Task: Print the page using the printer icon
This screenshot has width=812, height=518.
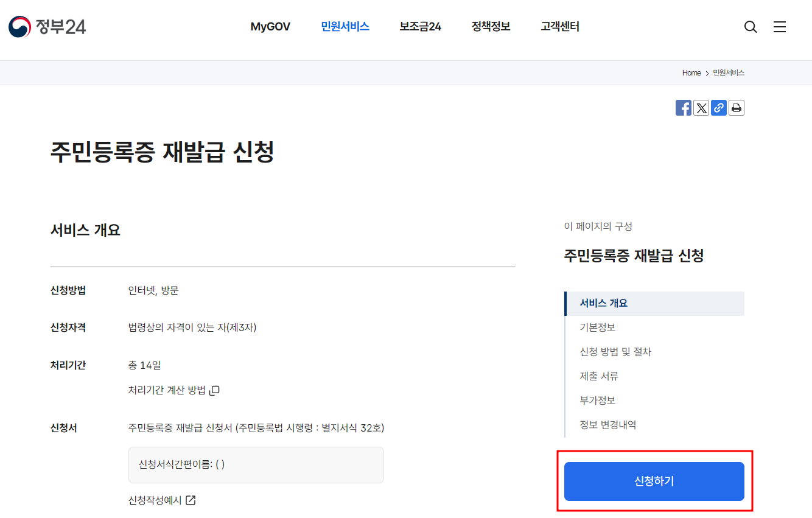Action: click(x=737, y=108)
